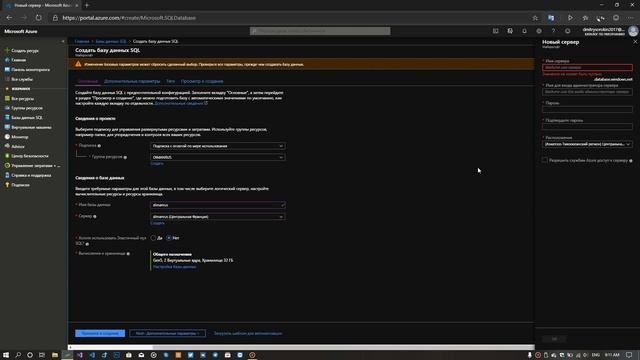Viewport: 640px width, 360px height.
Task: Go to Home (Главная) in Azure sidebar
Action: pos(18,60)
